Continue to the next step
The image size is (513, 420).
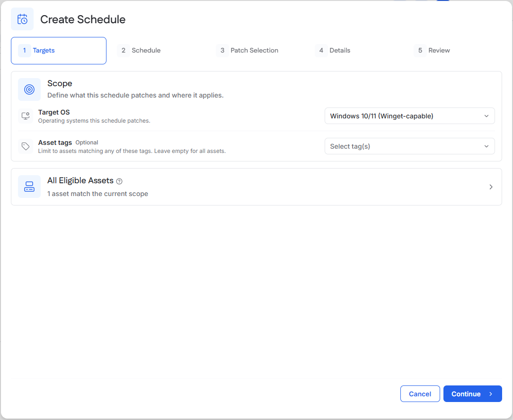tap(472, 394)
